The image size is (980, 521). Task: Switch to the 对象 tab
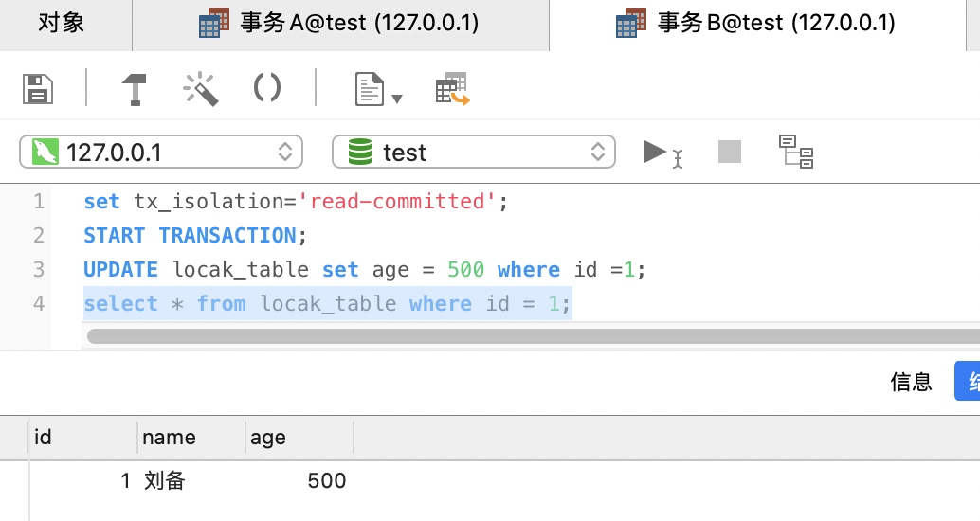point(62,23)
